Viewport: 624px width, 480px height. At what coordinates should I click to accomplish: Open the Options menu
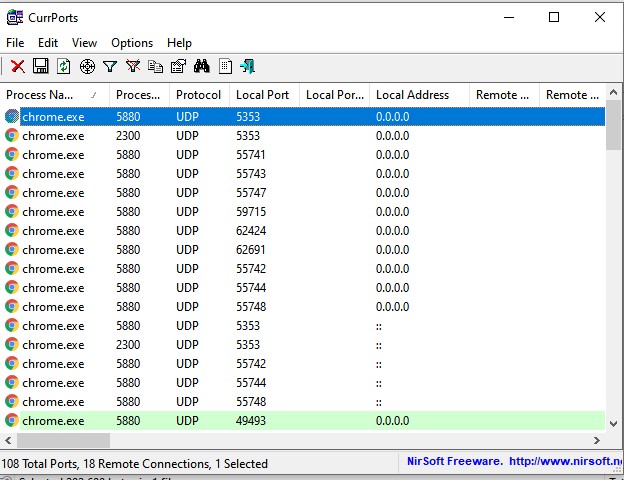tap(132, 43)
